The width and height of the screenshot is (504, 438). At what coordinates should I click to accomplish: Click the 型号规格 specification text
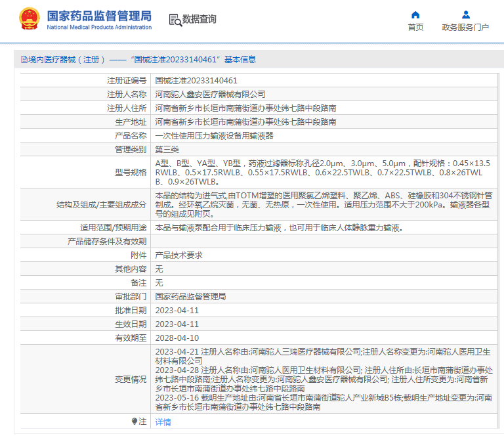tap(323, 172)
